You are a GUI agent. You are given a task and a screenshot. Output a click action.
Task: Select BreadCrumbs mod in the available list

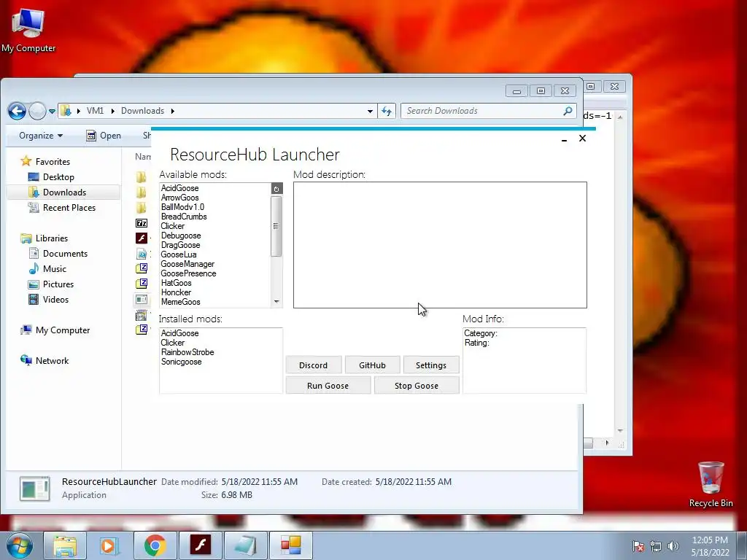click(x=184, y=217)
